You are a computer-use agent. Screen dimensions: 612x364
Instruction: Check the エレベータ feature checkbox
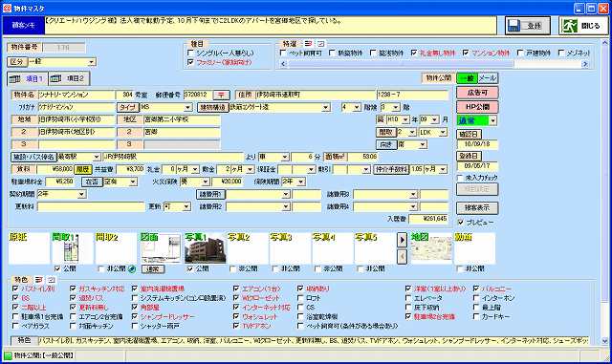[408, 298]
